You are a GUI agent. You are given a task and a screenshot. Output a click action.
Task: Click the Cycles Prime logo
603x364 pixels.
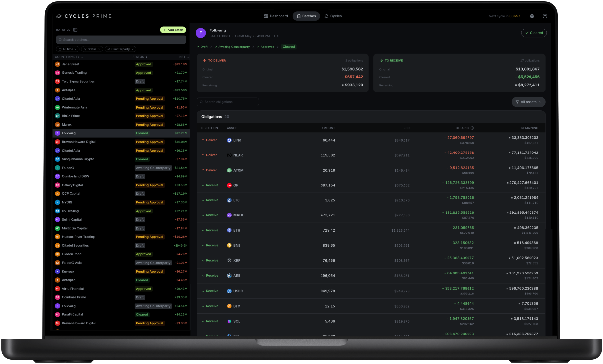coord(84,16)
